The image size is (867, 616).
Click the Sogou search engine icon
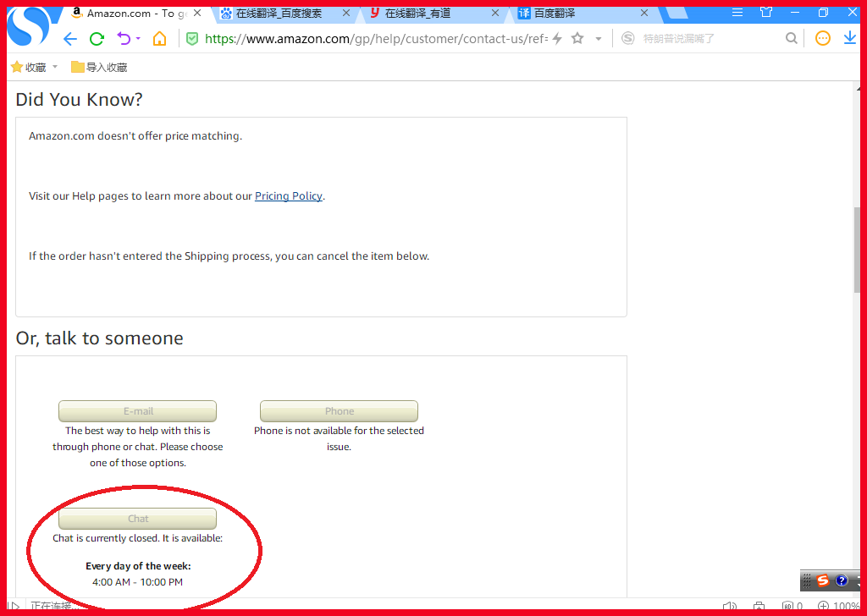click(627, 38)
